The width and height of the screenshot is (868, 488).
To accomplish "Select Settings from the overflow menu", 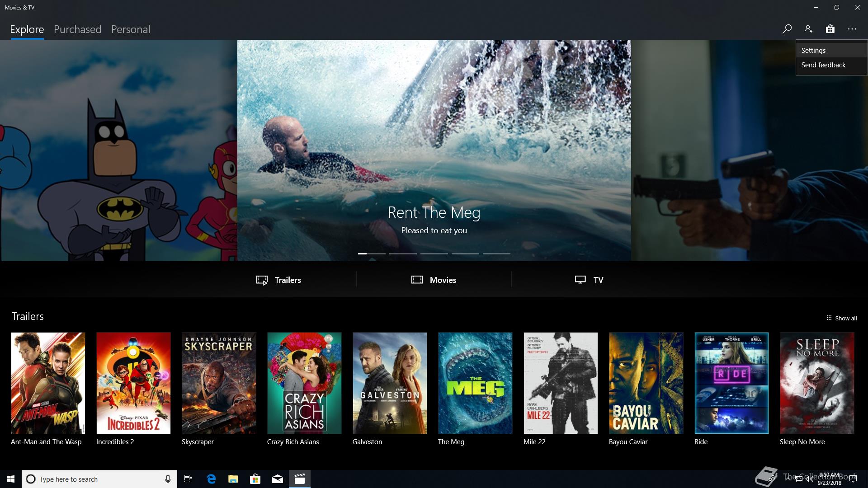I will [831, 51].
